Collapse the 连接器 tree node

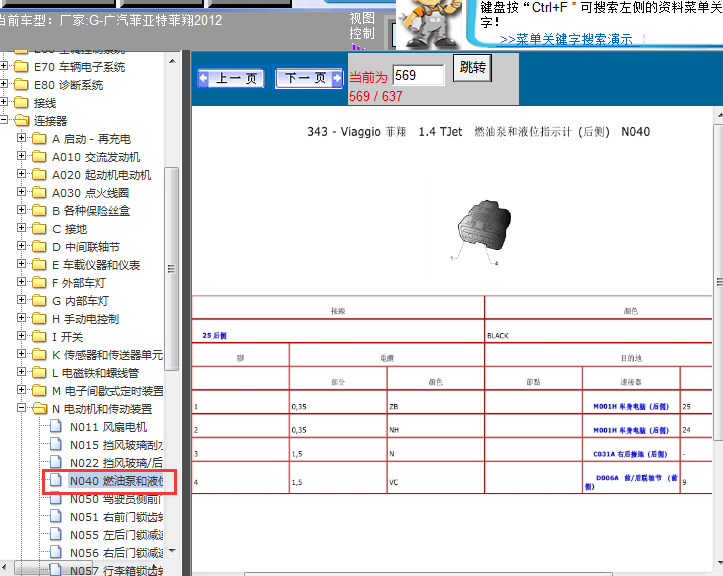(4, 120)
